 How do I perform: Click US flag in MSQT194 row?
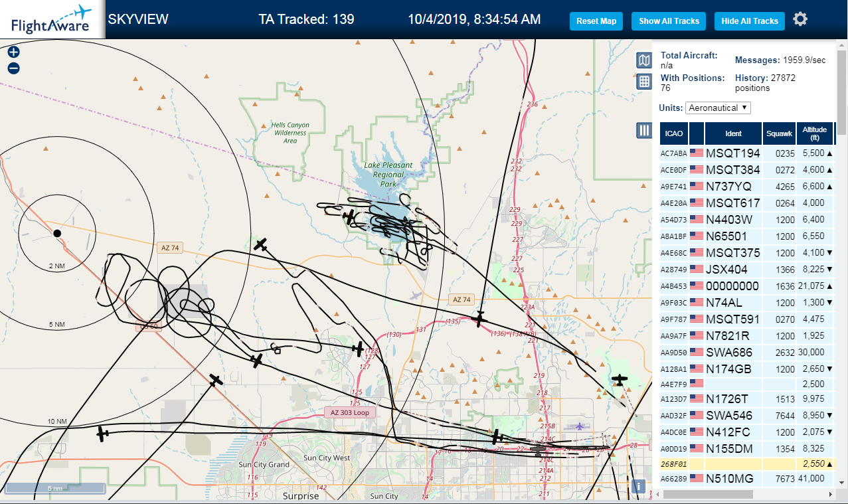(x=697, y=153)
